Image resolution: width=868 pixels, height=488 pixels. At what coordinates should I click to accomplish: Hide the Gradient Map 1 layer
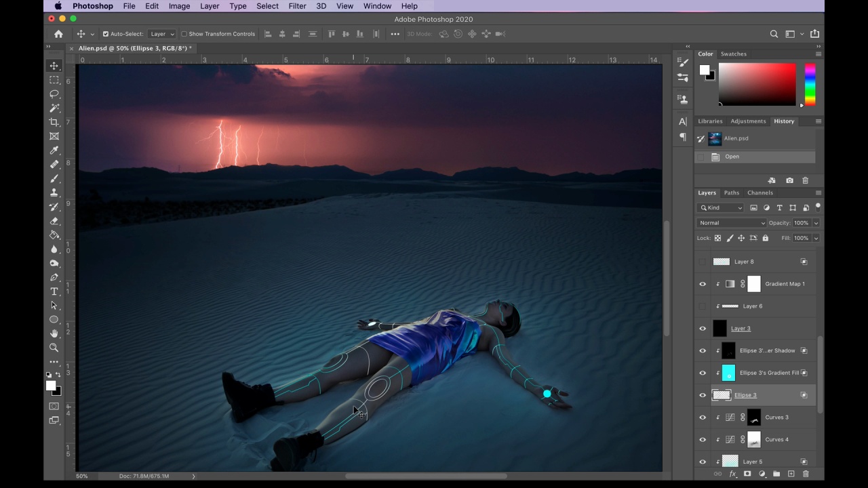(703, 284)
